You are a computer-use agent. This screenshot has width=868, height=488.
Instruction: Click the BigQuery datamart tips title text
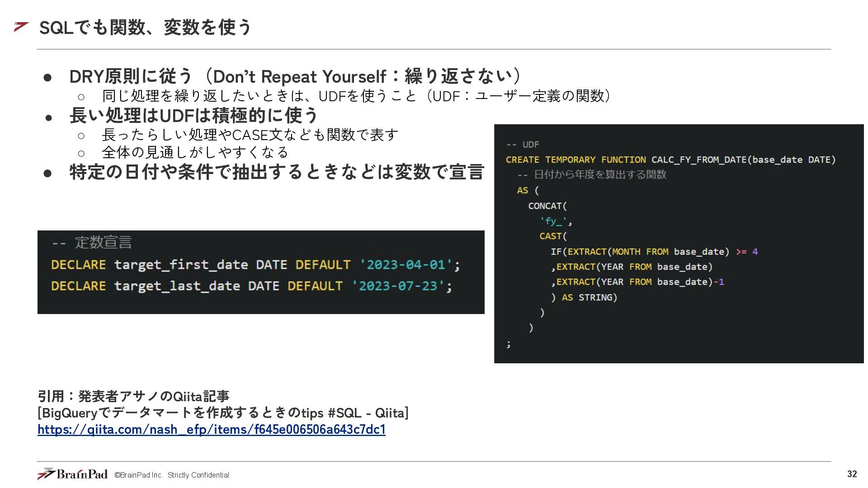[223, 413]
